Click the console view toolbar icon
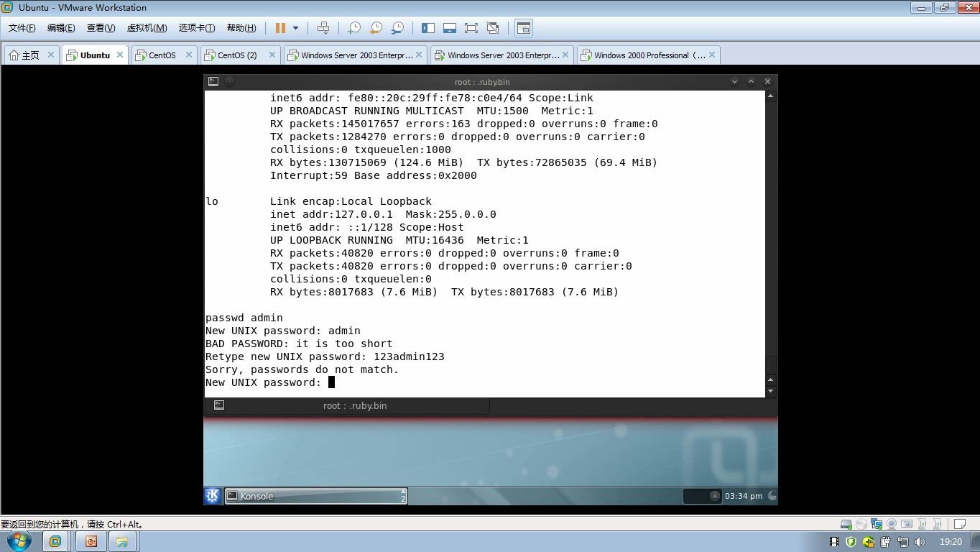The width and height of the screenshot is (980, 552). point(524,28)
